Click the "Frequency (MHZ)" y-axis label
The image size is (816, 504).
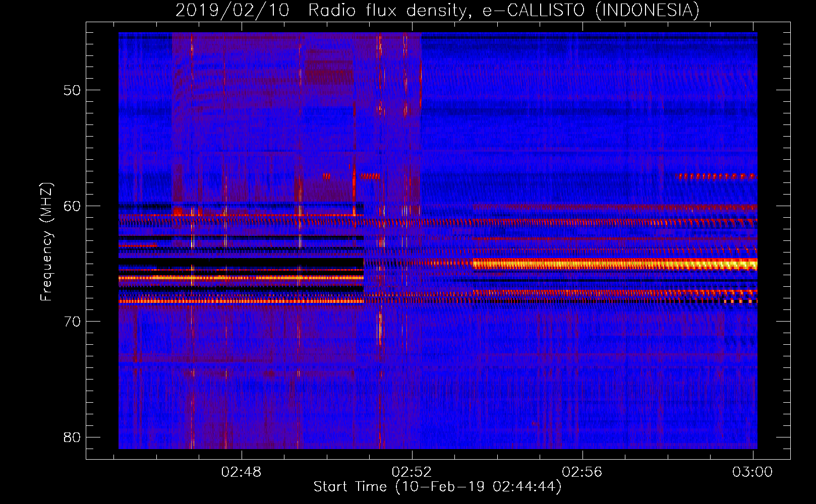click(46, 242)
